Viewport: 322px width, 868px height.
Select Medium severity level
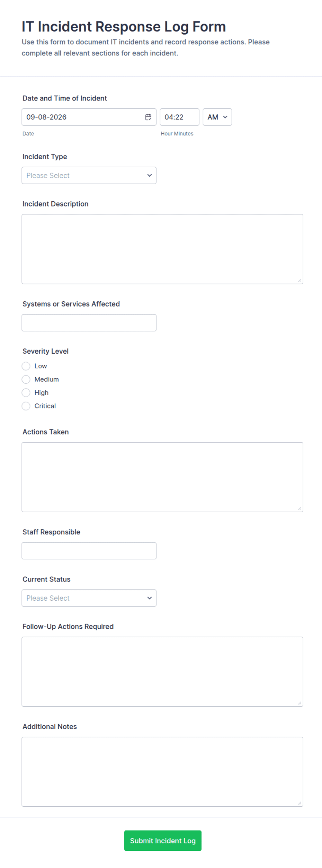[x=26, y=379]
